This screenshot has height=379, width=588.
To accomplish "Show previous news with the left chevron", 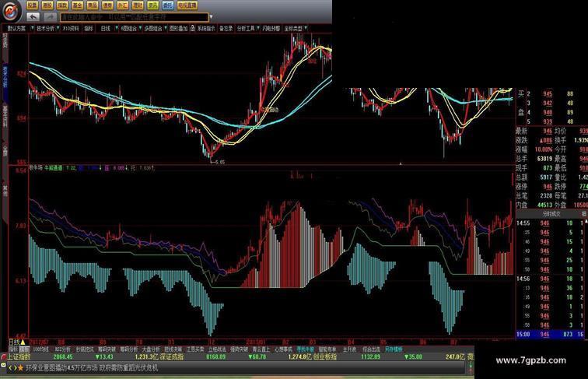I will coord(11,368).
